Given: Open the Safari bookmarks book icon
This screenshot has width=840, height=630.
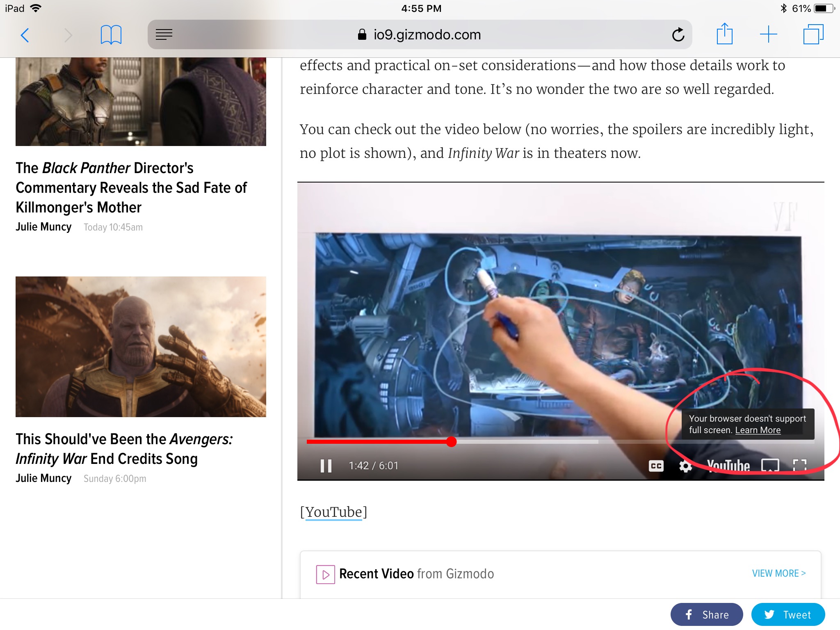Looking at the screenshot, I should (x=111, y=35).
